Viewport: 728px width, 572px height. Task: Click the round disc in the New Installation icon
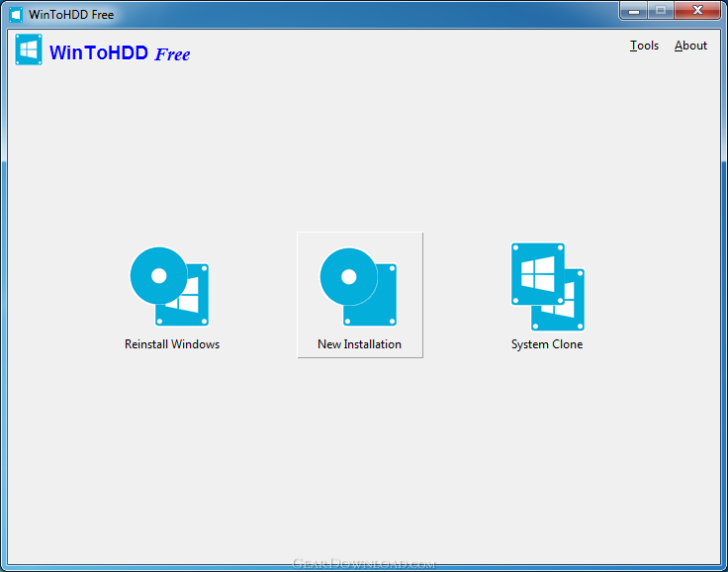tap(349, 277)
